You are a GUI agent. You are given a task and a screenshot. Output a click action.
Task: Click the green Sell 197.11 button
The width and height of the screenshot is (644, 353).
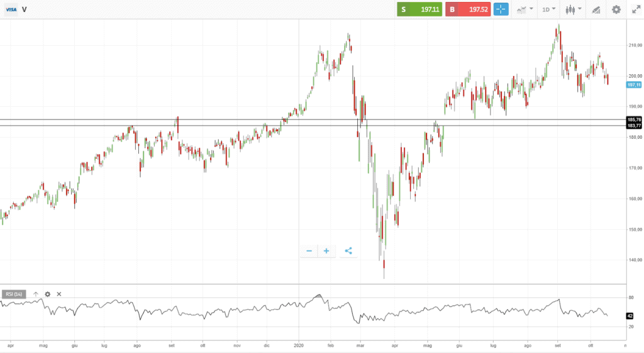[x=419, y=9]
